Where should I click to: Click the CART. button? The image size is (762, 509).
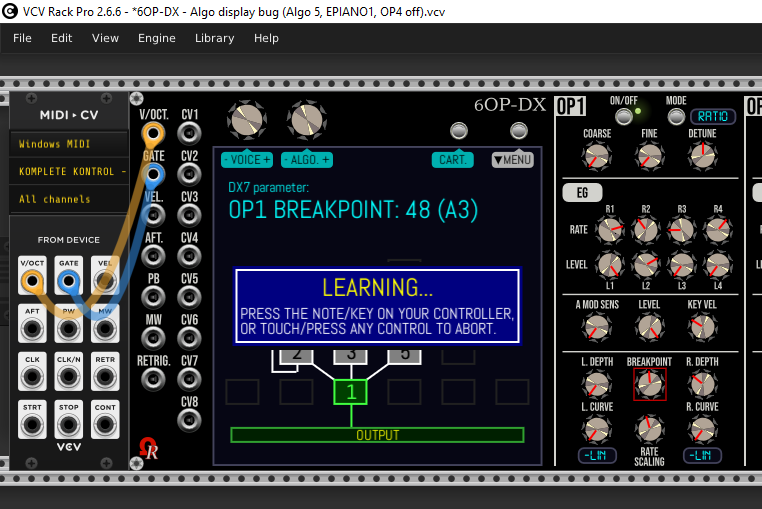453,160
